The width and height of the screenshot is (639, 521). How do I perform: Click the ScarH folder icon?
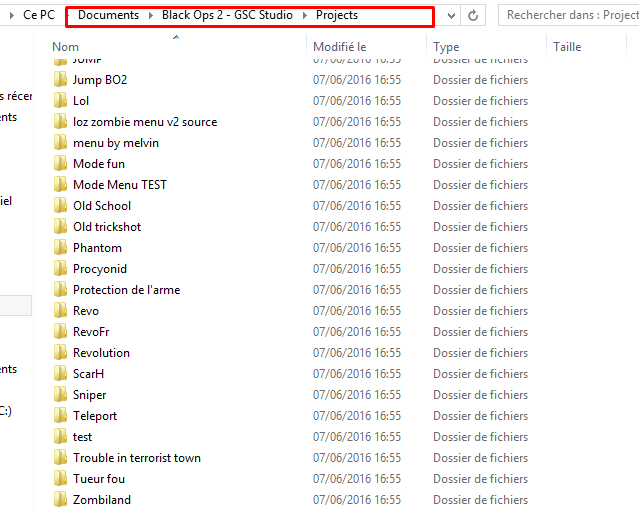(60, 373)
